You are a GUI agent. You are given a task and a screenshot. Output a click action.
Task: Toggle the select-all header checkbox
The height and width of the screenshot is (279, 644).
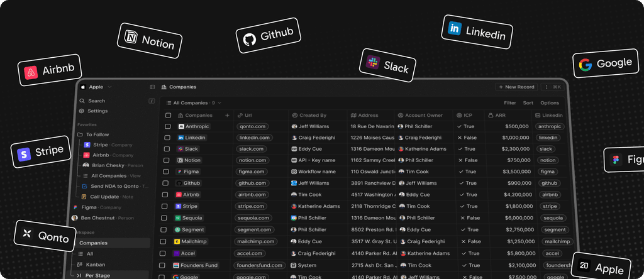(x=168, y=115)
